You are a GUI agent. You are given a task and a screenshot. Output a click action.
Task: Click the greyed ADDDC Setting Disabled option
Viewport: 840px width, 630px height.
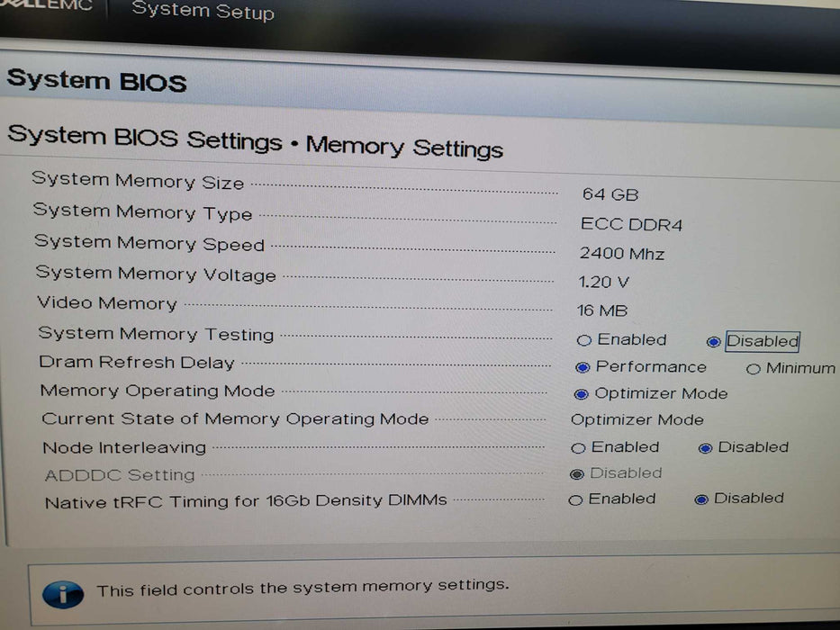tap(577, 474)
